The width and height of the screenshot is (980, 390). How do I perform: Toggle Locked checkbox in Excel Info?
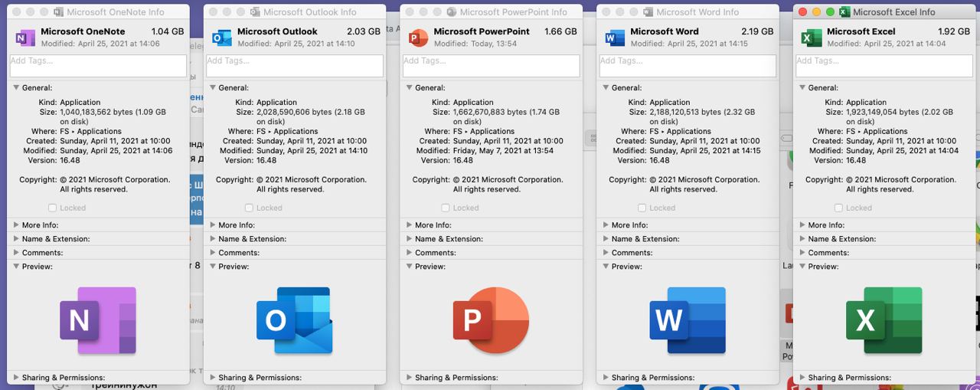(839, 208)
